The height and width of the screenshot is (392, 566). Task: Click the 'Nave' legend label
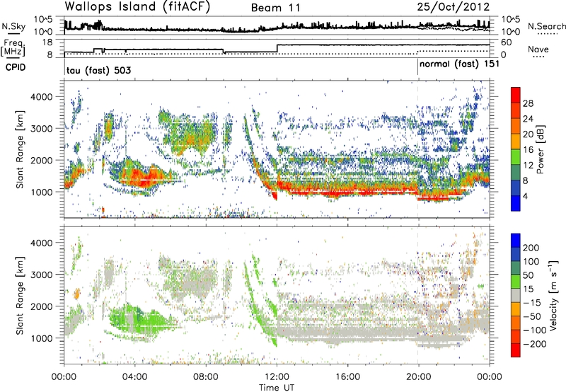pos(538,50)
